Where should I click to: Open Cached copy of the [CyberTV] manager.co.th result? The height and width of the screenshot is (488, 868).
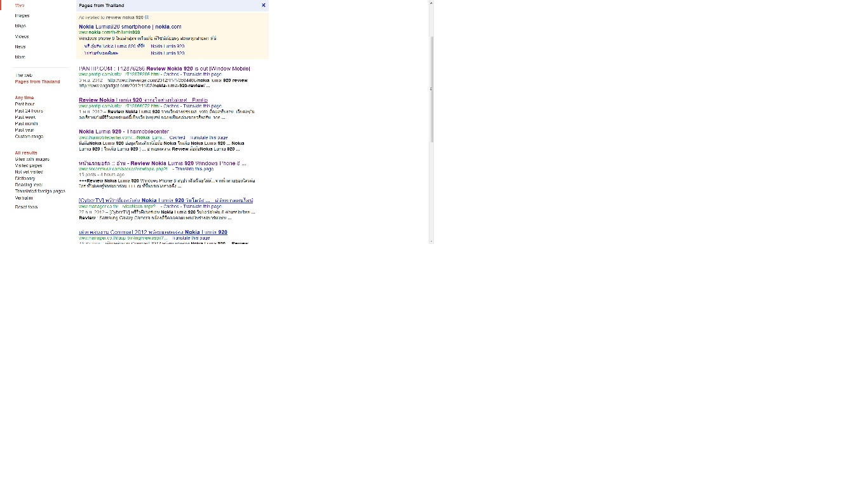[x=172, y=207]
